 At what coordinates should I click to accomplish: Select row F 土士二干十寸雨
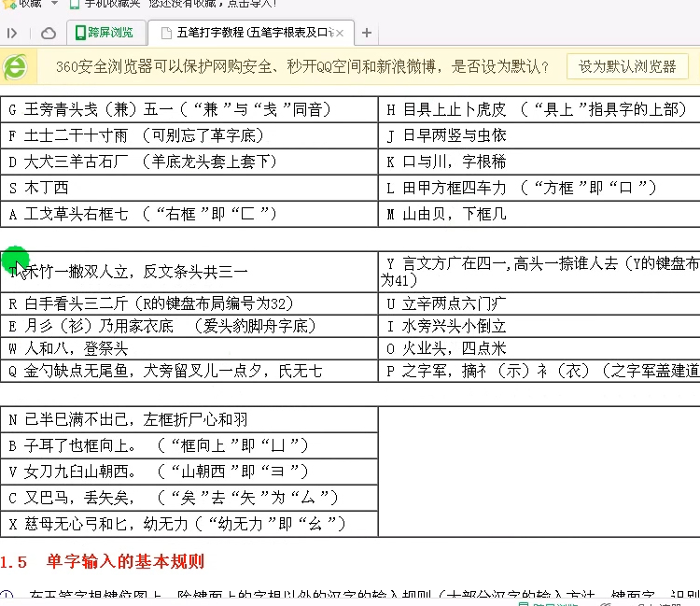(x=189, y=135)
